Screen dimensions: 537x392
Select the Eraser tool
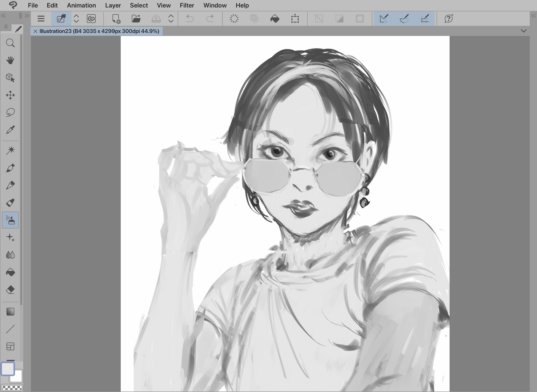pos(10,290)
